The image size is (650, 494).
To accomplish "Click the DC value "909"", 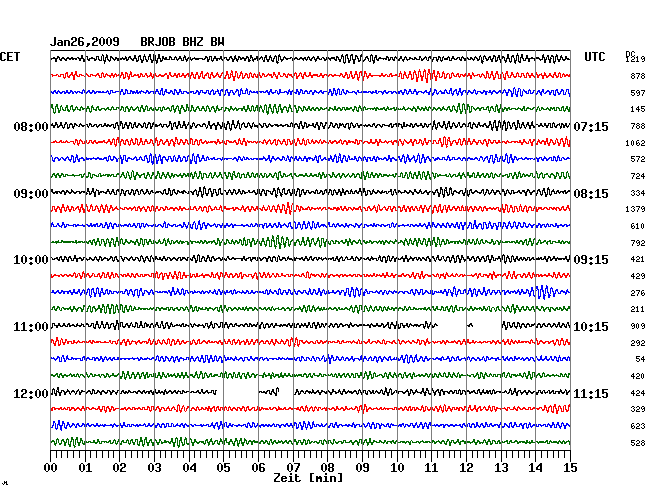I will point(638,326).
